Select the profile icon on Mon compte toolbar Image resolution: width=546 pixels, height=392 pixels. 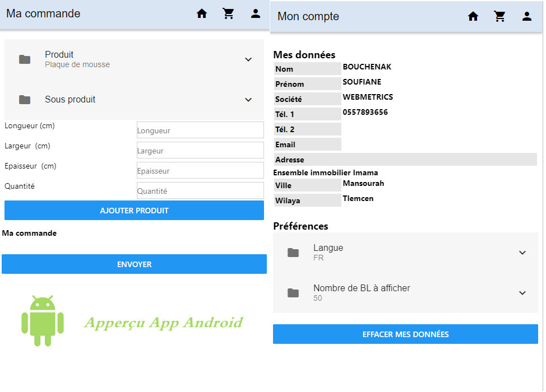527,16
